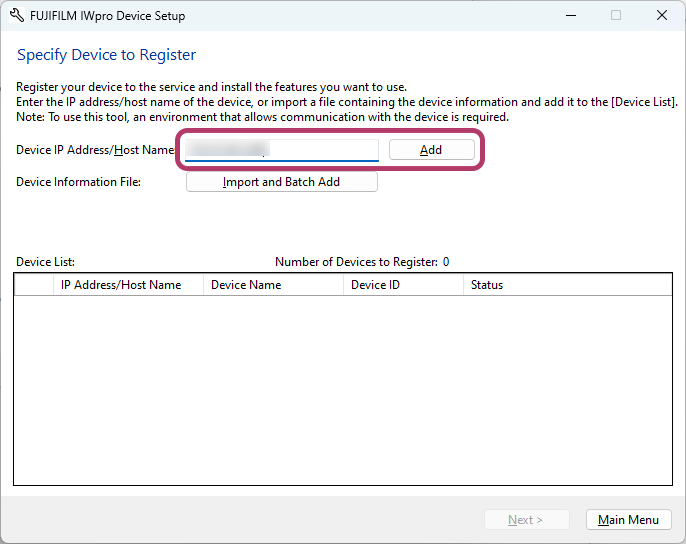Image resolution: width=686 pixels, height=544 pixels.
Task: Sort by IP Address/Host Name column
Action: [x=128, y=285]
